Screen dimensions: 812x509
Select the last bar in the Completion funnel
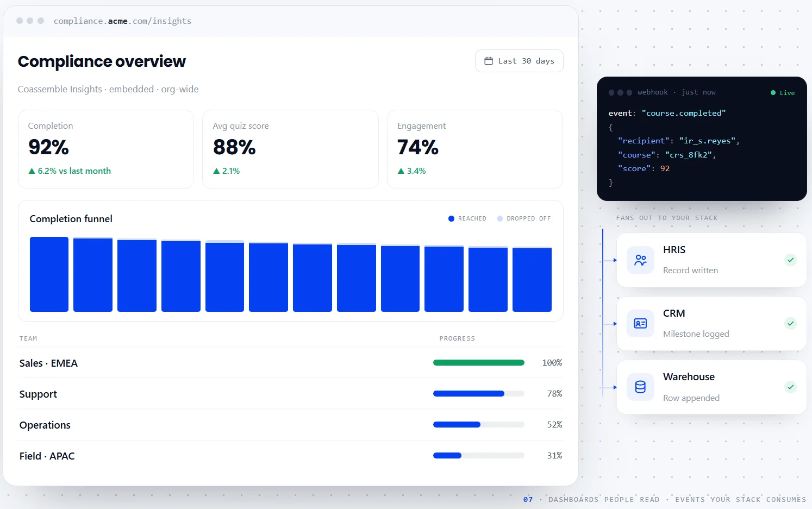tap(532, 279)
